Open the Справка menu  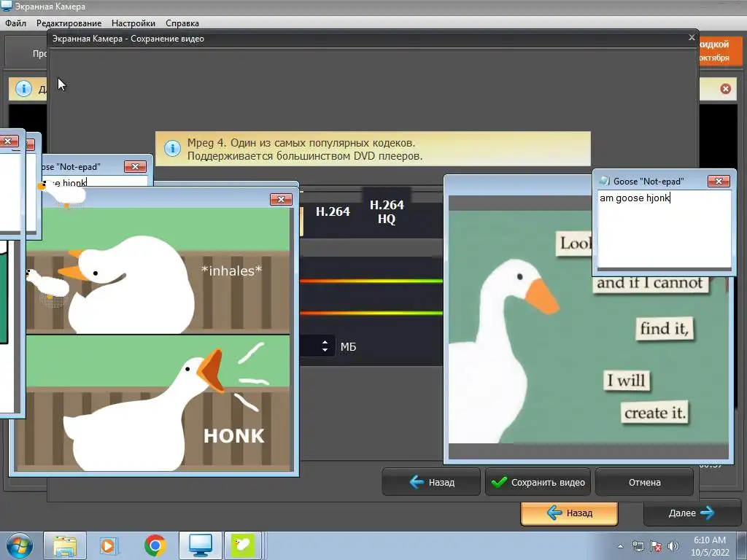click(182, 23)
